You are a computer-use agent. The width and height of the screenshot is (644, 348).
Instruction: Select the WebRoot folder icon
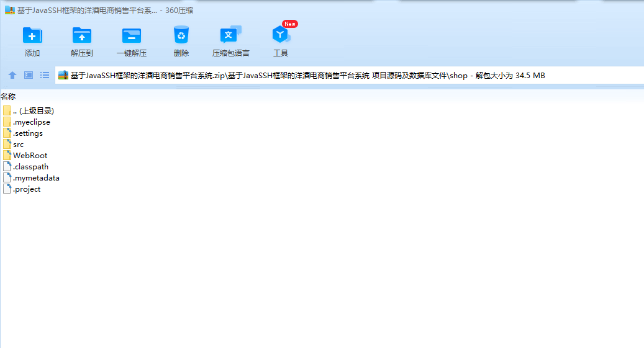click(7, 155)
